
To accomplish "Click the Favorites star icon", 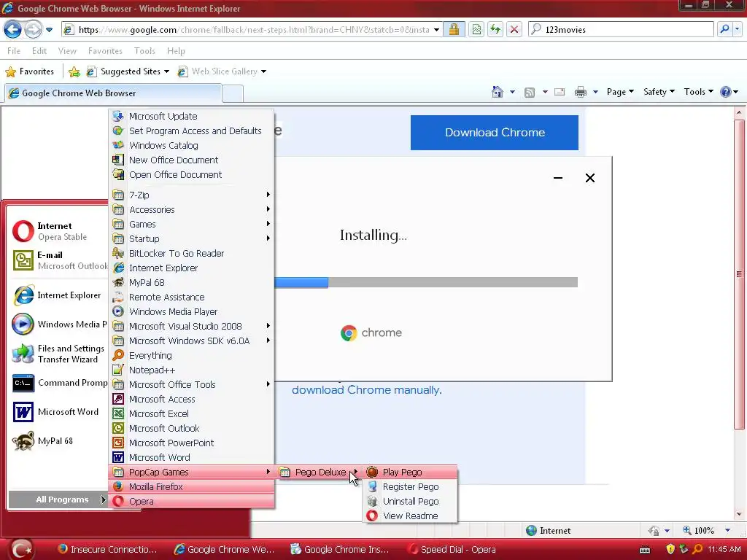I will (x=10, y=71).
